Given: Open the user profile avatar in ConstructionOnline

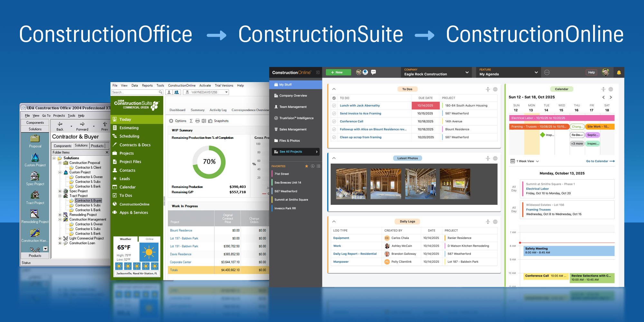Looking at the screenshot, I should [605, 72].
